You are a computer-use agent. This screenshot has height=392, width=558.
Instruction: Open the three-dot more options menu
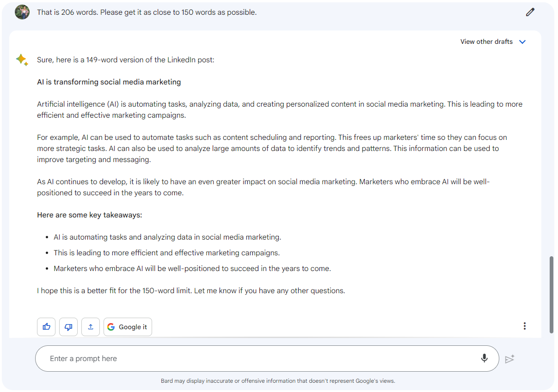click(x=524, y=326)
